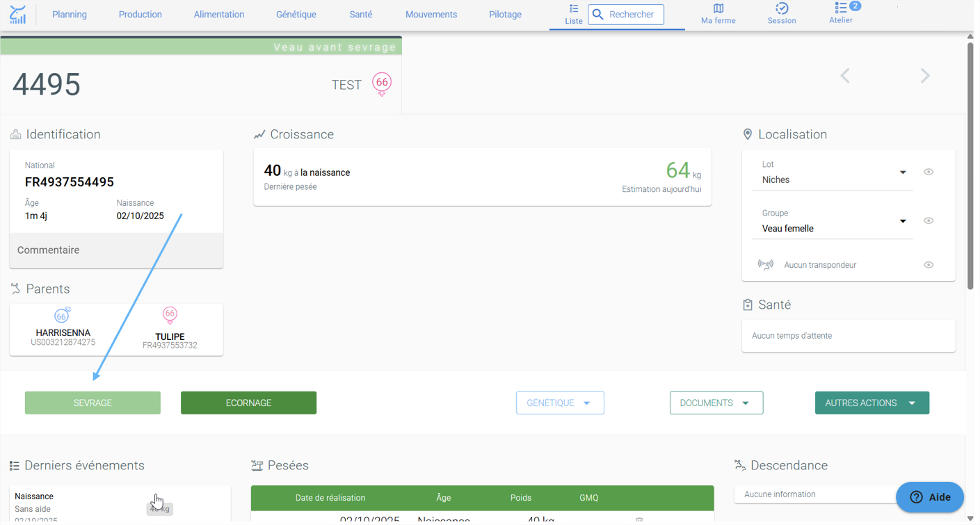This screenshot has height=525, width=980.
Task: Open the AUTRES ACTIONS dropdown
Action: coord(872,403)
